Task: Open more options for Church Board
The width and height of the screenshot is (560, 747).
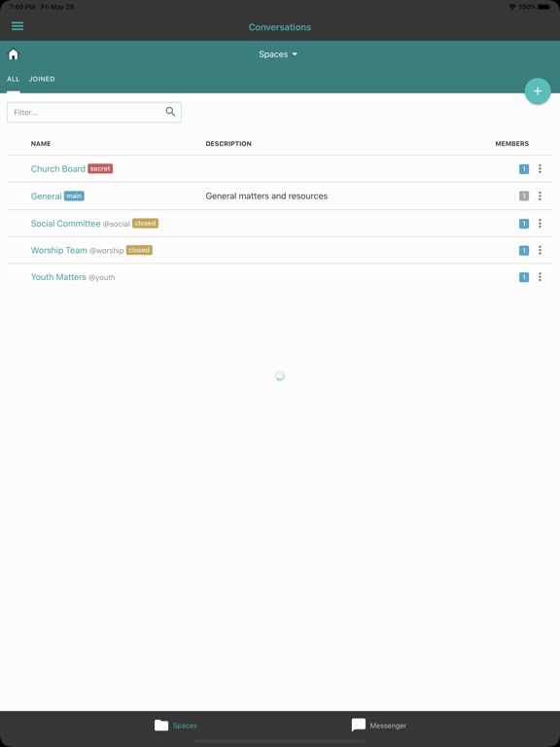Action: tap(540, 168)
